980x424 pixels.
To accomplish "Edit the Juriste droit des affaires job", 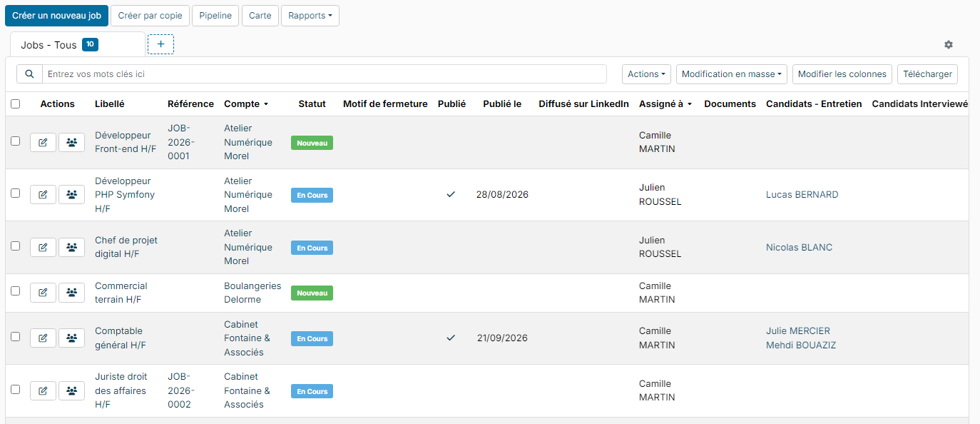I will [x=43, y=390].
